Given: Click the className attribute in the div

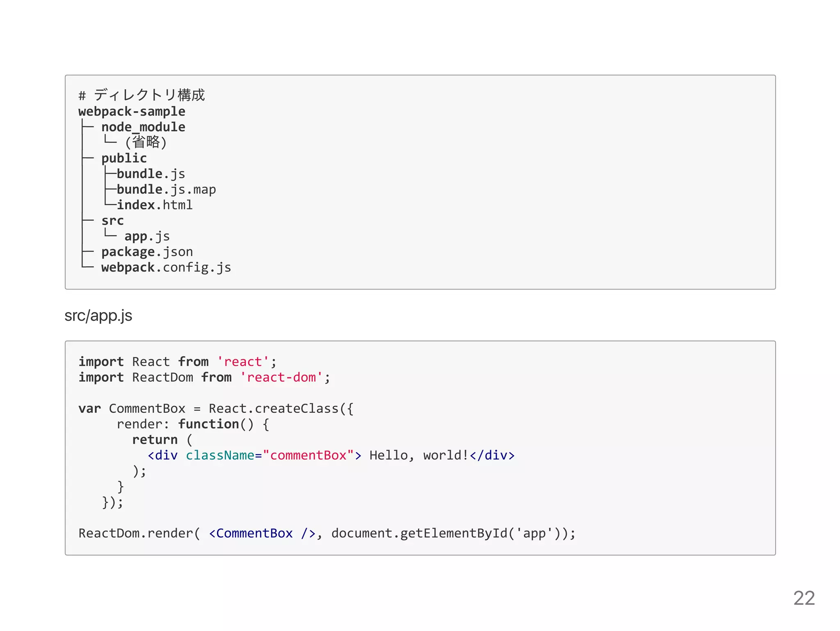Looking at the screenshot, I should point(220,455).
